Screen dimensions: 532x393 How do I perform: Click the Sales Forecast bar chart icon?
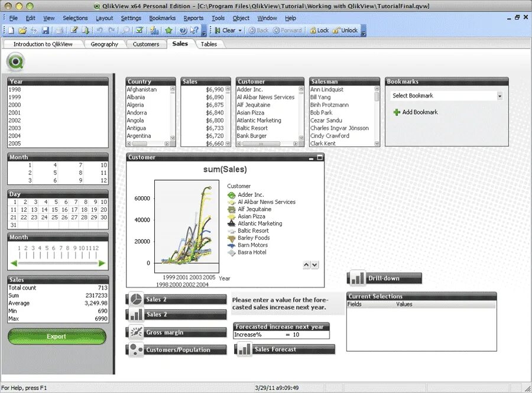[x=244, y=349]
